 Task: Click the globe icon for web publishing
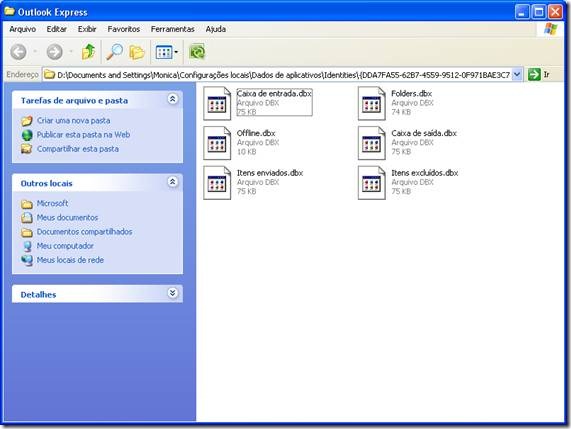pyautogui.click(x=27, y=135)
